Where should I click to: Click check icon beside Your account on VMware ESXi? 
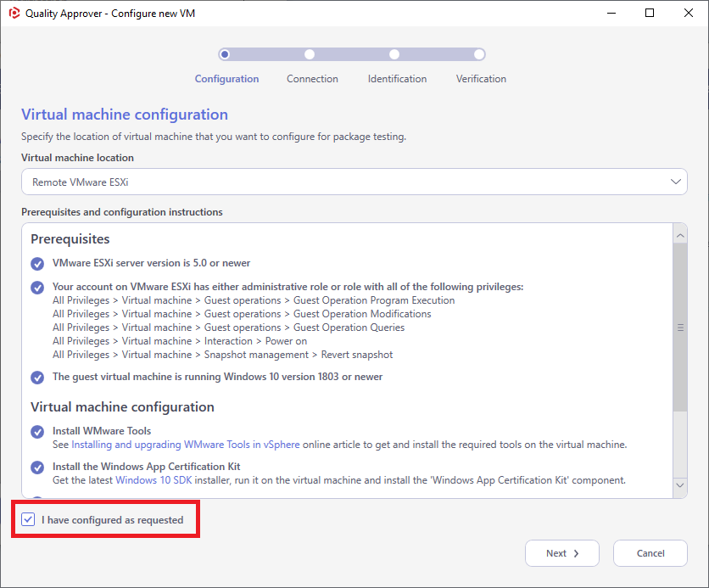[37, 288]
